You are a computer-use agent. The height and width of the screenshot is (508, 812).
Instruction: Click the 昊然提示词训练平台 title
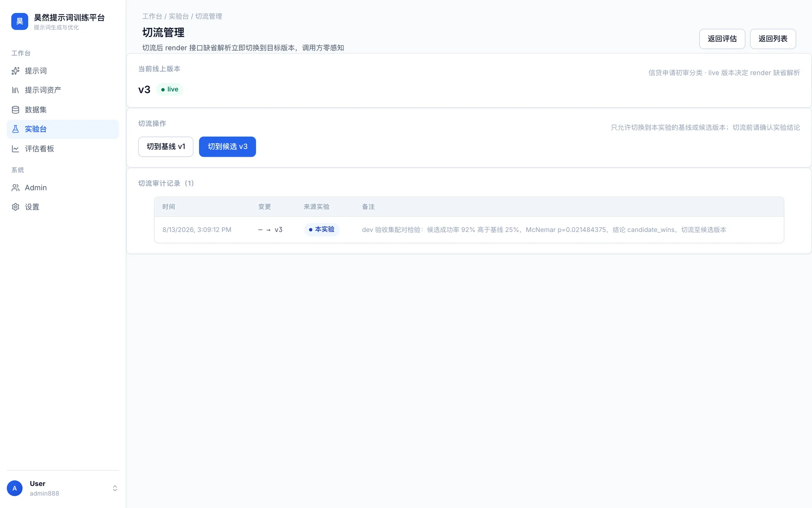69,17
